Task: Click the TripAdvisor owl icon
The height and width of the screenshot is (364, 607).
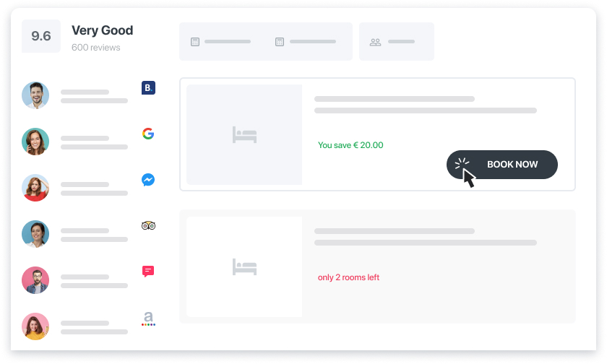Action: pos(148,225)
